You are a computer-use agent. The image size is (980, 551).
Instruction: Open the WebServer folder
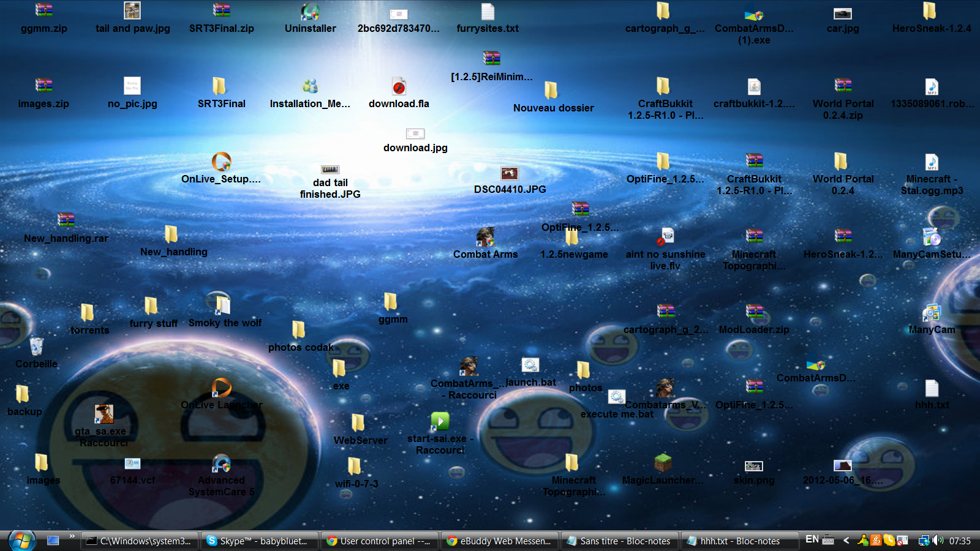(x=358, y=422)
